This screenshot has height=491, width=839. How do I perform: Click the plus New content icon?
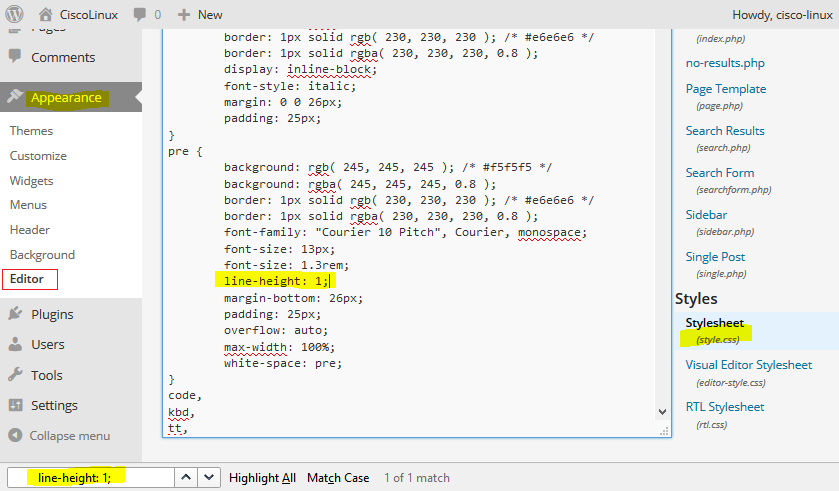click(x=184, y=15)
